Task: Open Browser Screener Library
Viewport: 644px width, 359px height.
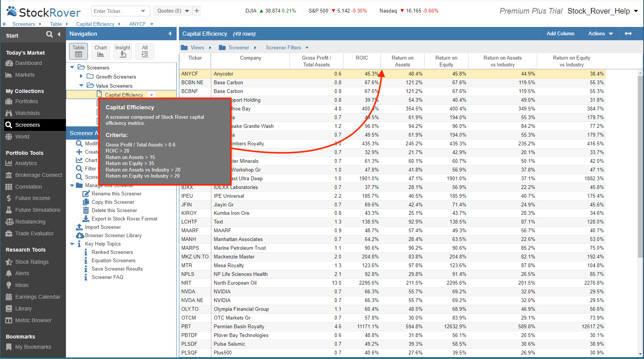Action: (x=113, y=235)
